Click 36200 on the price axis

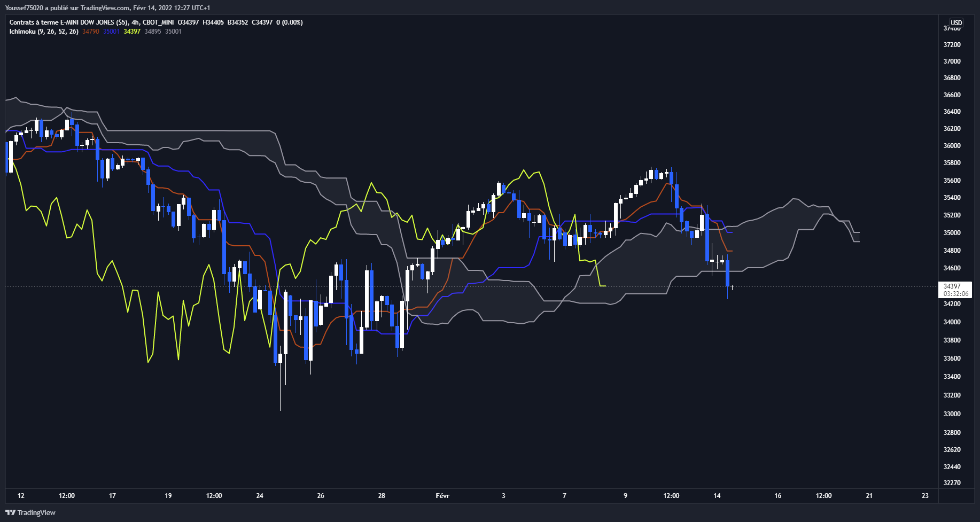click(952, 129)
